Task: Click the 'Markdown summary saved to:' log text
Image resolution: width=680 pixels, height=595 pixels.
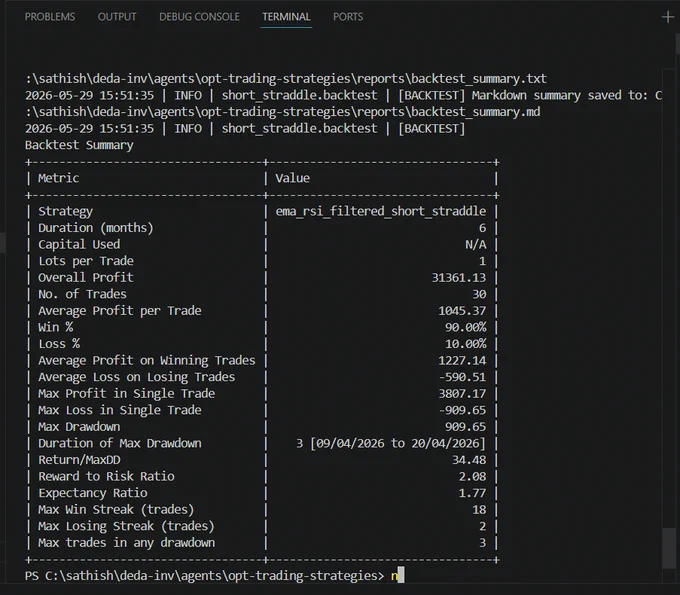Action: click(x=560, y=95)
